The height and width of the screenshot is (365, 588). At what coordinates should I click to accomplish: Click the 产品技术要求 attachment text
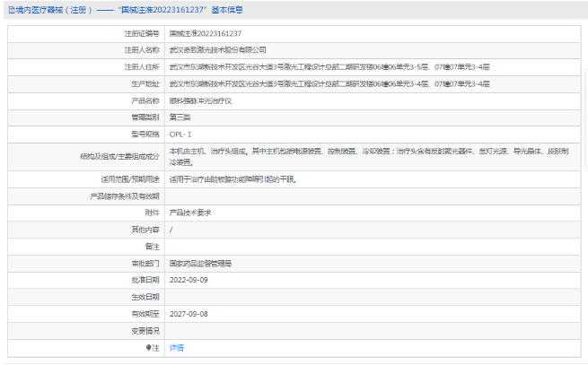(x=189, y=213)
